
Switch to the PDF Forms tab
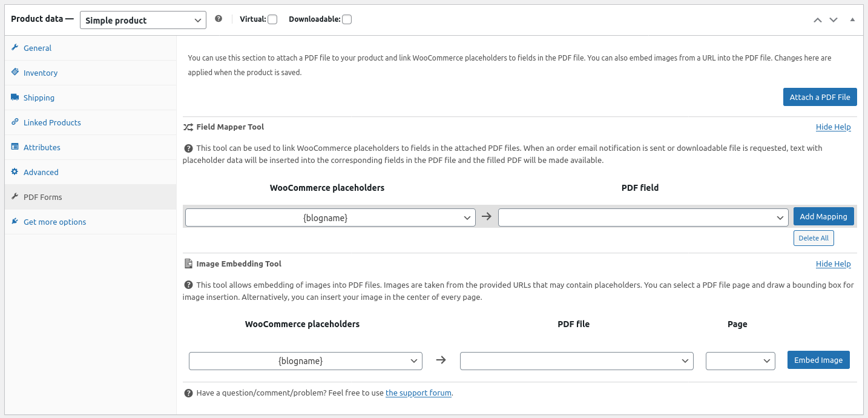point(43,197)
